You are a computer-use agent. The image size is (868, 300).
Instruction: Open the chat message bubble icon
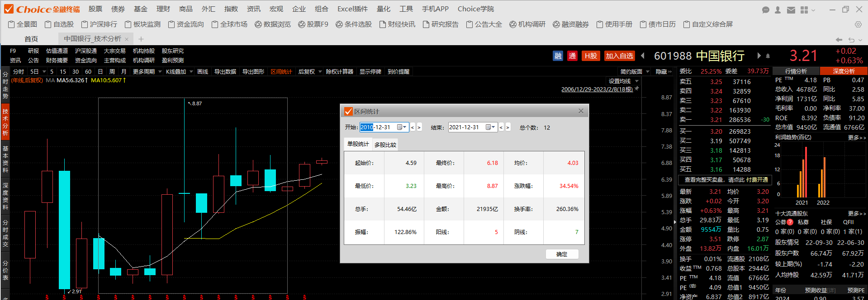tap(765, 9)
